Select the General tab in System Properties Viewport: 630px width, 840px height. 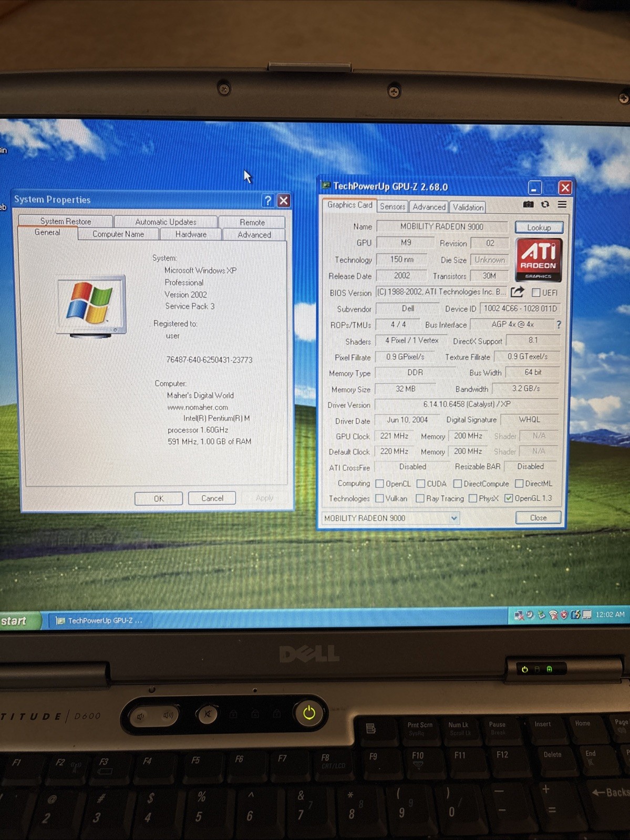(47, 233)
